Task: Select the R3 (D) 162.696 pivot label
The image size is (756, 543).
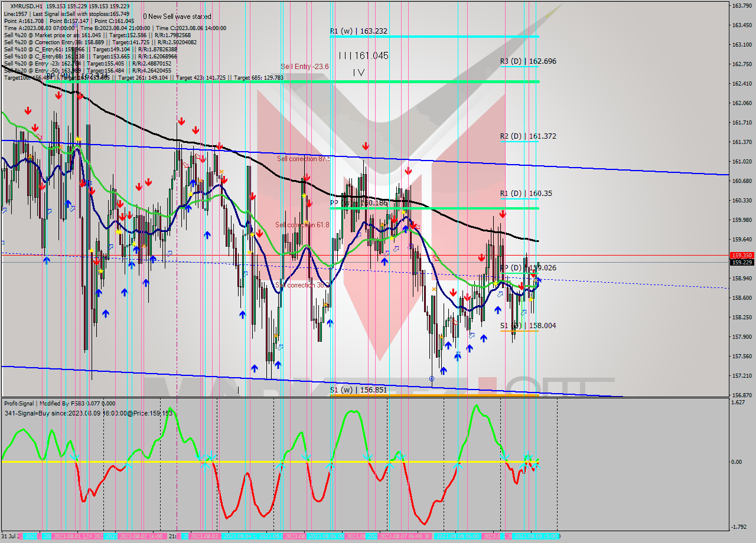Action: click(x=528, y=61)
